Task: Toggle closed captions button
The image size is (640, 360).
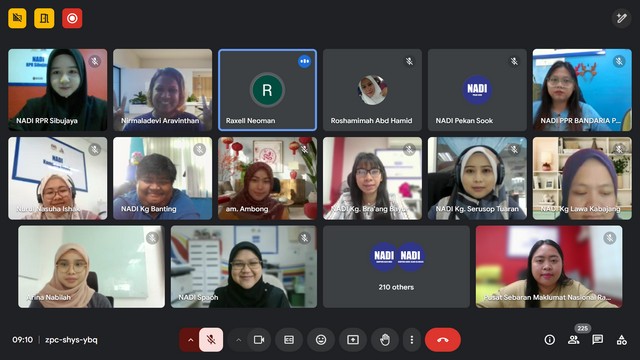Action: [x=289, y=340]
